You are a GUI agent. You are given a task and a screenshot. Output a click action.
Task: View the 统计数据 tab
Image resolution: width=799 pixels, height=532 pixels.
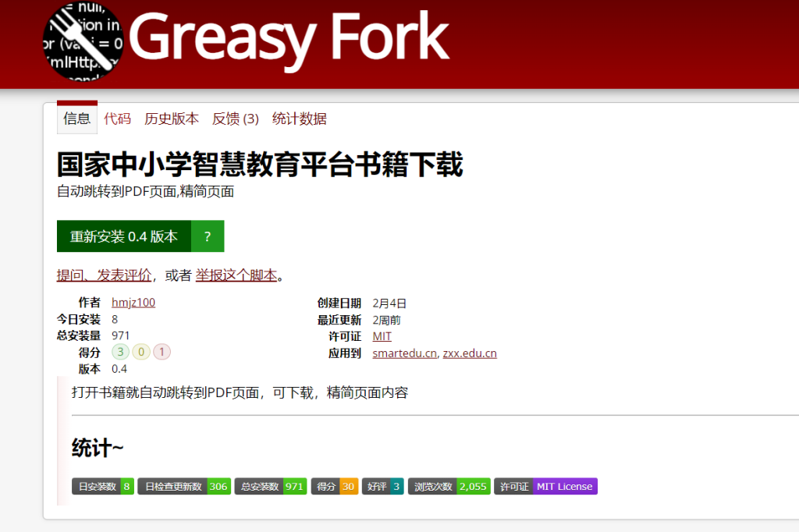pos(300,119)
